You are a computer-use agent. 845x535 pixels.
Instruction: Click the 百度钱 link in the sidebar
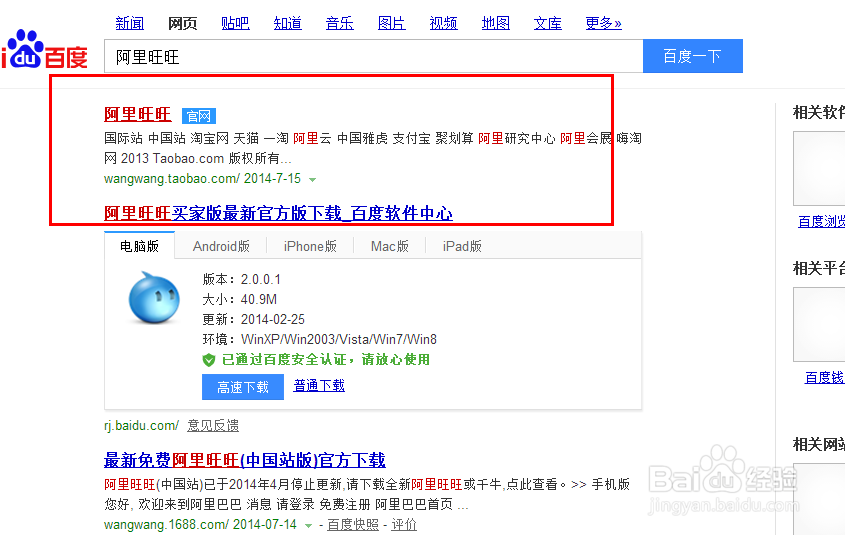(x=825, y=378)
